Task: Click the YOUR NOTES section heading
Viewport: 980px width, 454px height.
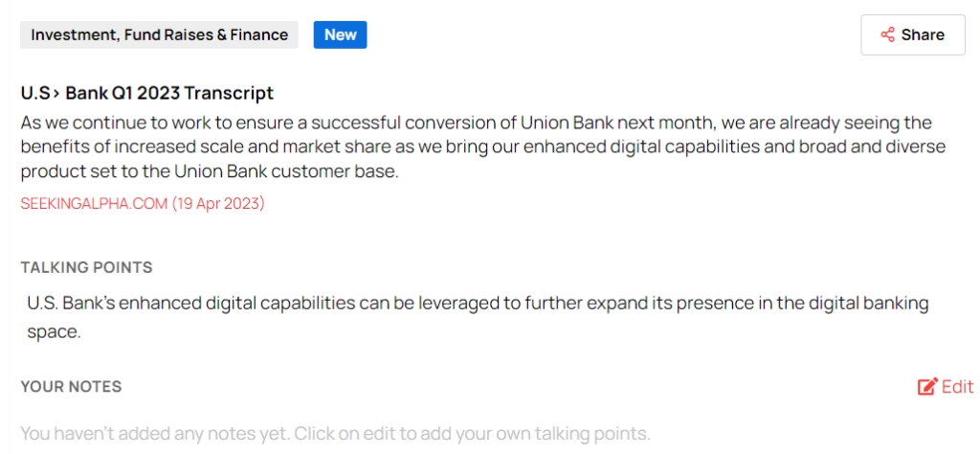Action: pyautogui.click(x=71, y=387)
